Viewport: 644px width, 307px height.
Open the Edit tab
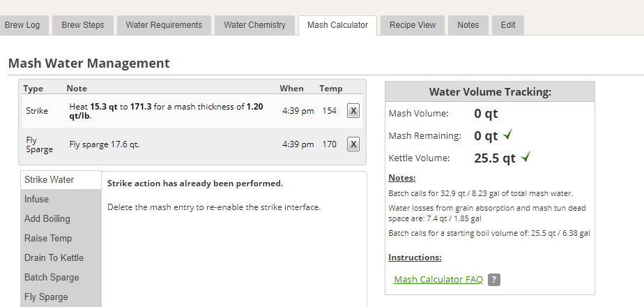[x=508, y=25]
